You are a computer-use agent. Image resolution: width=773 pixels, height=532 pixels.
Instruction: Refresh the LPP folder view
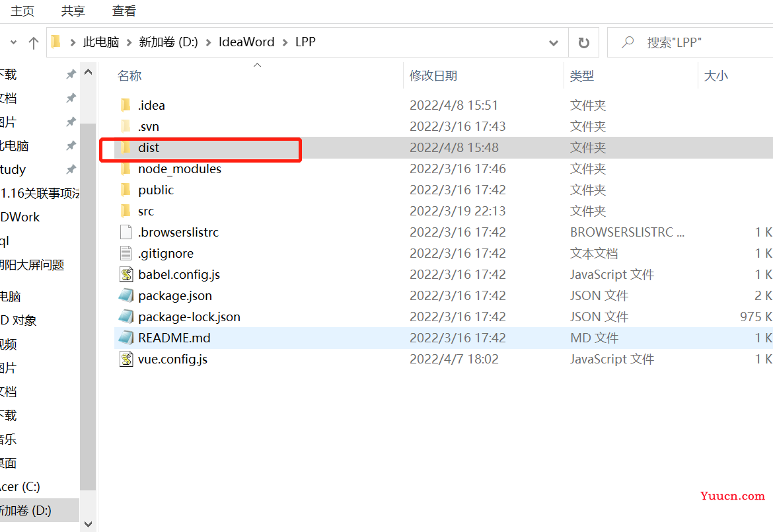[x=583, y=43]
